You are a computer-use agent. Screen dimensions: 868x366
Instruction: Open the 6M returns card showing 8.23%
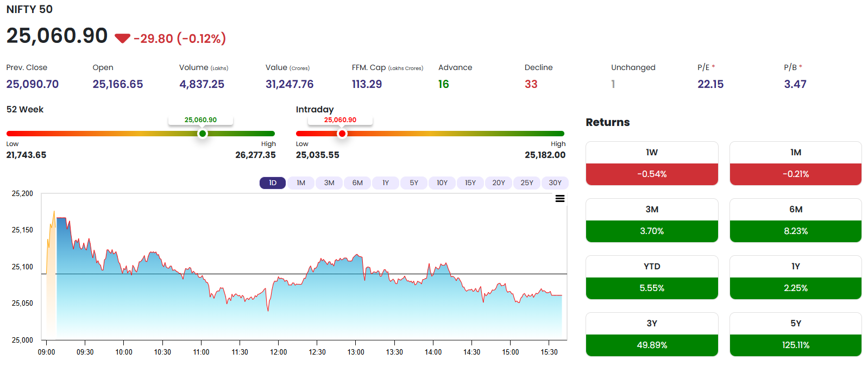point(796,220)
